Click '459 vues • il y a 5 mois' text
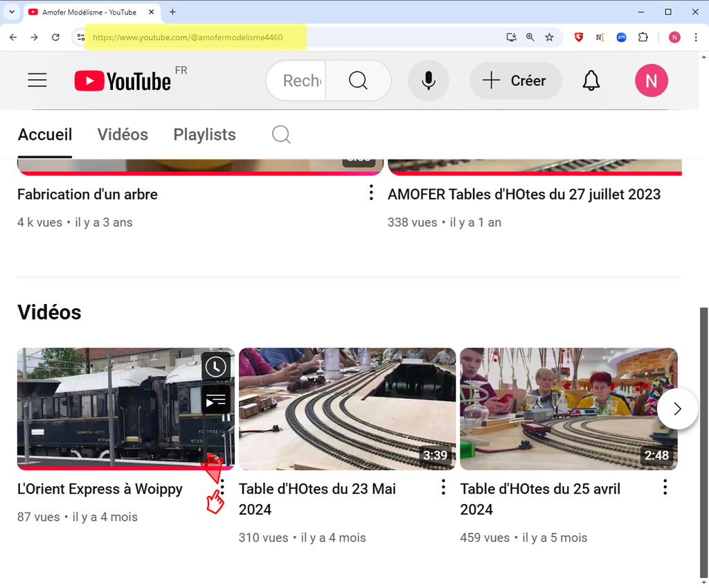 523,538
